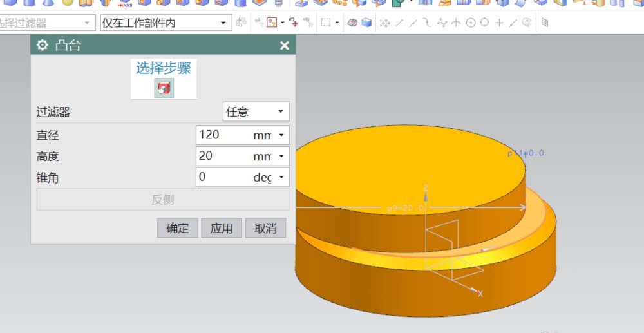644x333 pixels.
Task: Click the selection step face icon
Action: pyautogui.click(x=164, y=88)
